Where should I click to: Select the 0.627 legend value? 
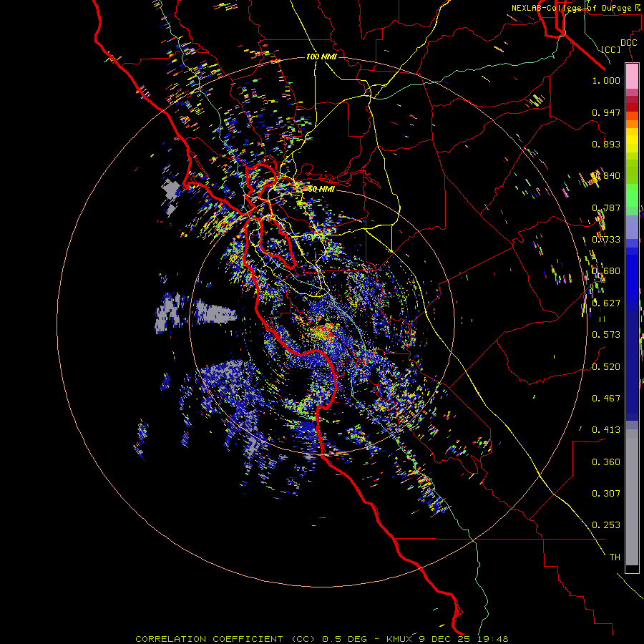pos(606,303)
